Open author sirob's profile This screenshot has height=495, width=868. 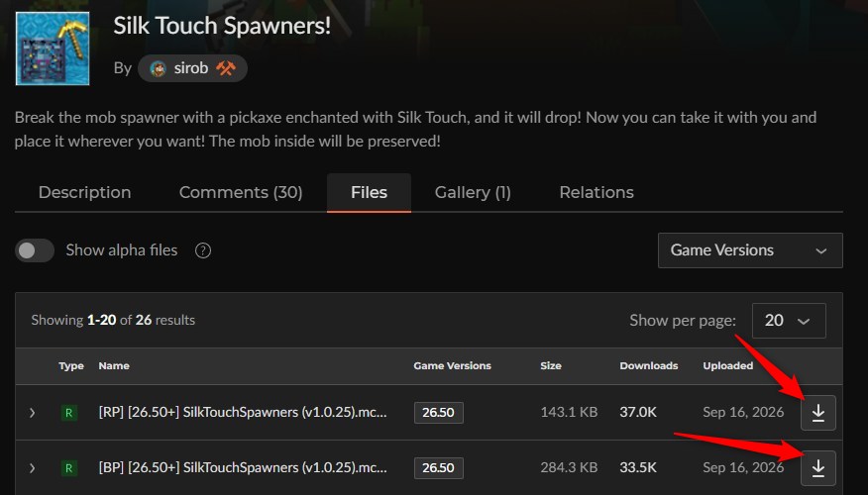coord(192,68)
